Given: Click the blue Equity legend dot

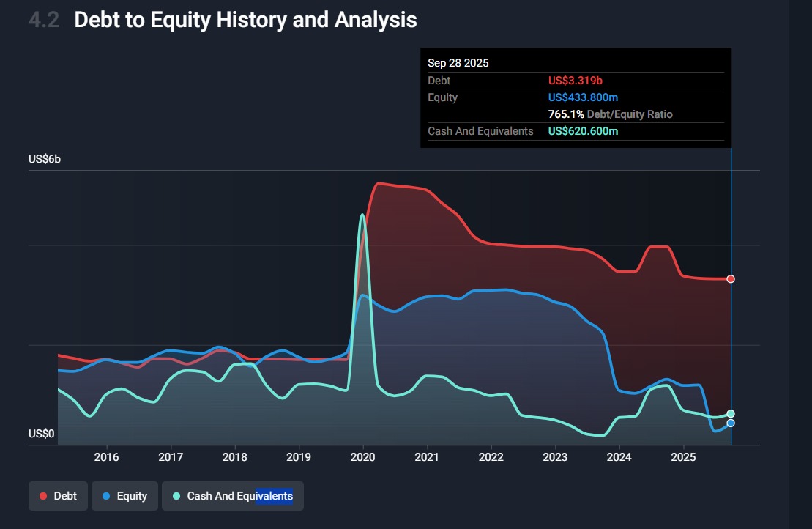Looking at the screenshot, I should click(x=106, y=496).
